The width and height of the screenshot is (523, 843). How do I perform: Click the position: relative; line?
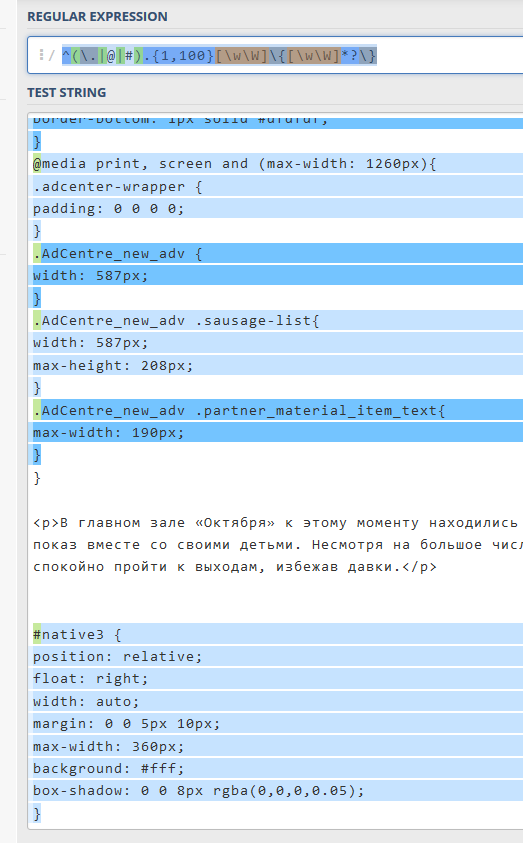(117, 656)
